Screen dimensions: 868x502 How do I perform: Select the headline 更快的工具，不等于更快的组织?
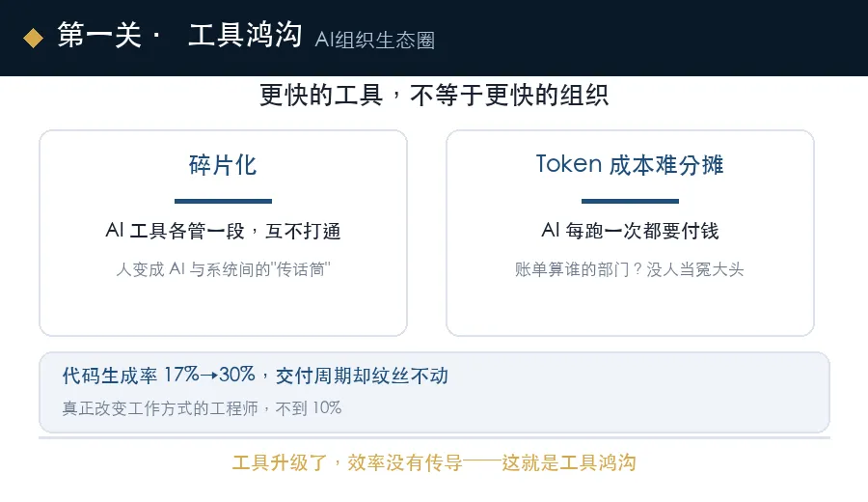[434, 95]
